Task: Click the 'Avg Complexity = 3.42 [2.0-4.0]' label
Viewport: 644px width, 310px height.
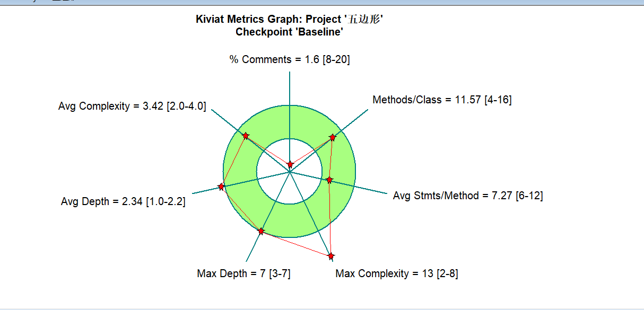Action: tap(132, 106)
